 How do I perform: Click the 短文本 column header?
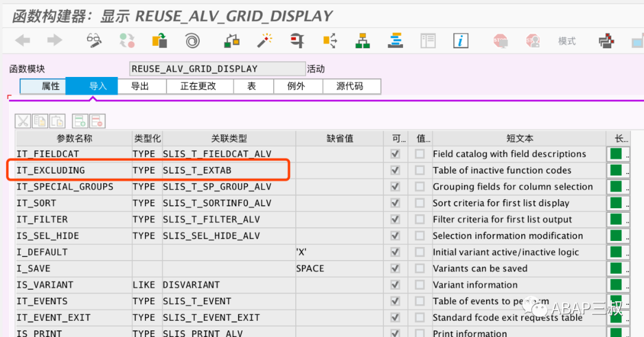click(x=519, y=138)
